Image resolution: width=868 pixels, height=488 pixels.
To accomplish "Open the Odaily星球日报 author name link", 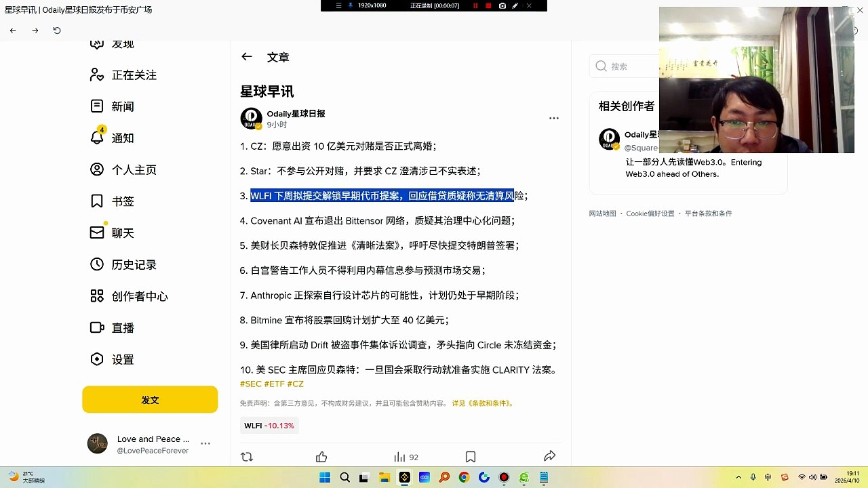I will click(296, 113).
